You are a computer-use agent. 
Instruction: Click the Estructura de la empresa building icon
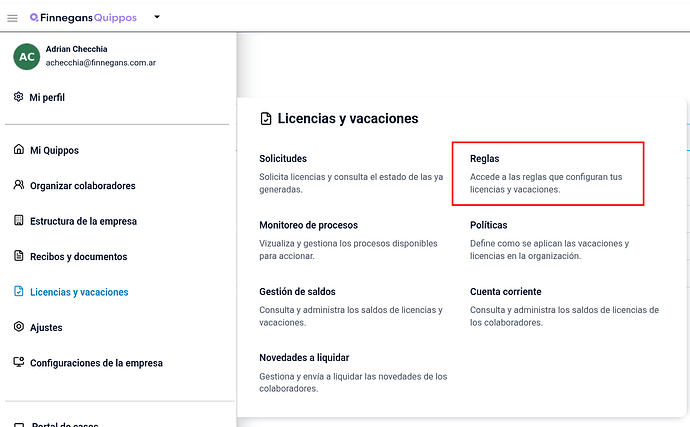(x=18, y=220)
